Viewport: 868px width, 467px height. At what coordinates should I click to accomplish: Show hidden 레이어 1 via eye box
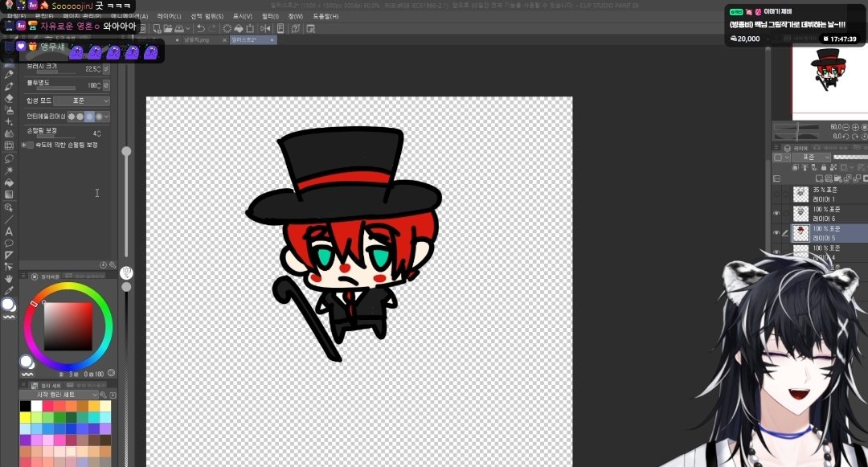click(x=776, y=195)
